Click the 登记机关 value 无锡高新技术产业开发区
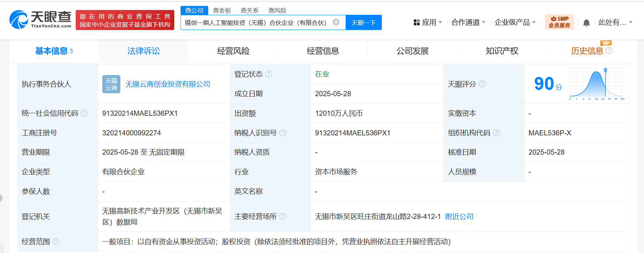Image resolution: width=644 pixels, height=253 pixels. (162, 216)
